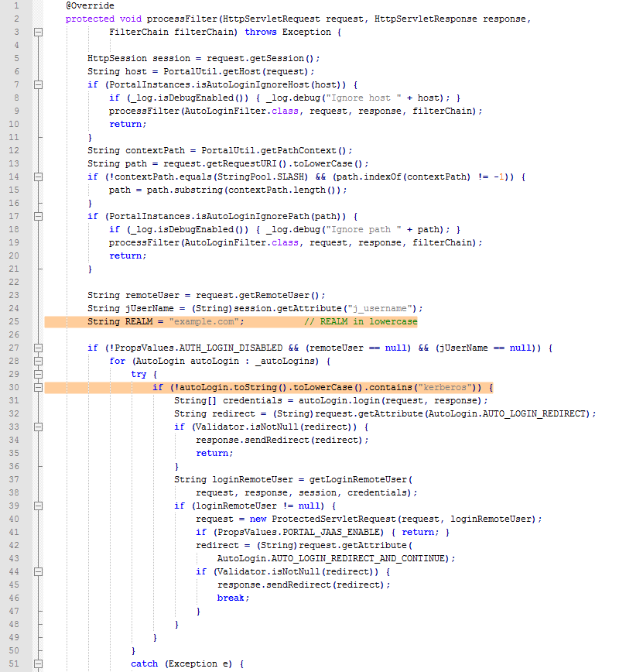The image size is (643, 672).
Task: Collapse the processFilter method fold at line 3
Action: pyautogui.click(x=38, y=33)
